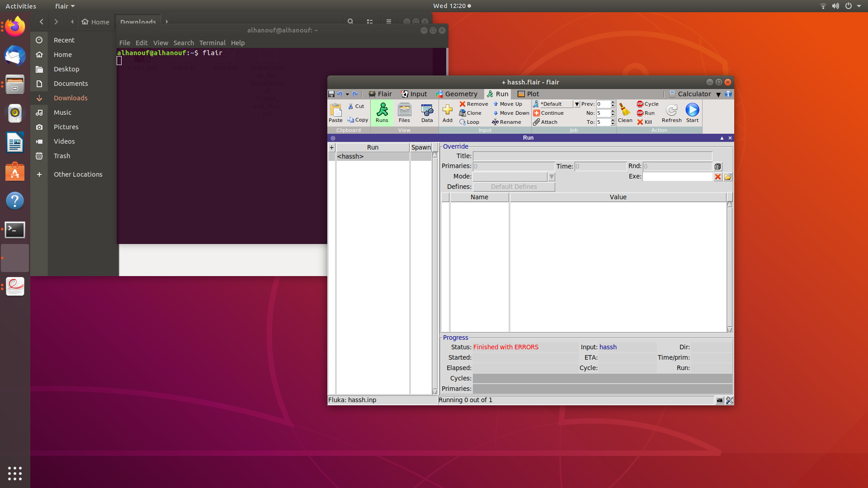The width and height of the screenshot is (868, 488).
Task: Collapse the Run panel with up arrow
Action: point(722,138)
